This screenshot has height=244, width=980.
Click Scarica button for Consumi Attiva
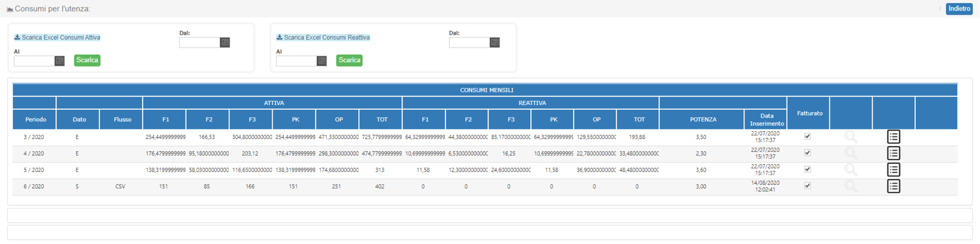point(87,60)
